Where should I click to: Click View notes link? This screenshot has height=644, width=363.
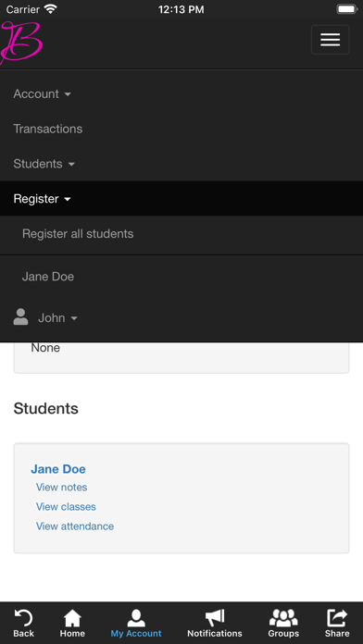[x=62, y=487]
